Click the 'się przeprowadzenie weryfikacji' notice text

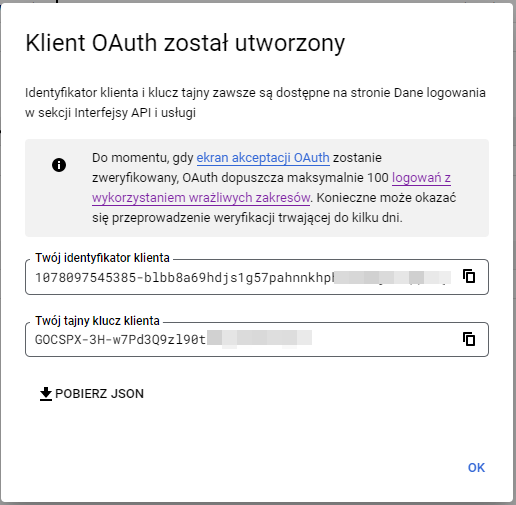[x=247, y=218]
